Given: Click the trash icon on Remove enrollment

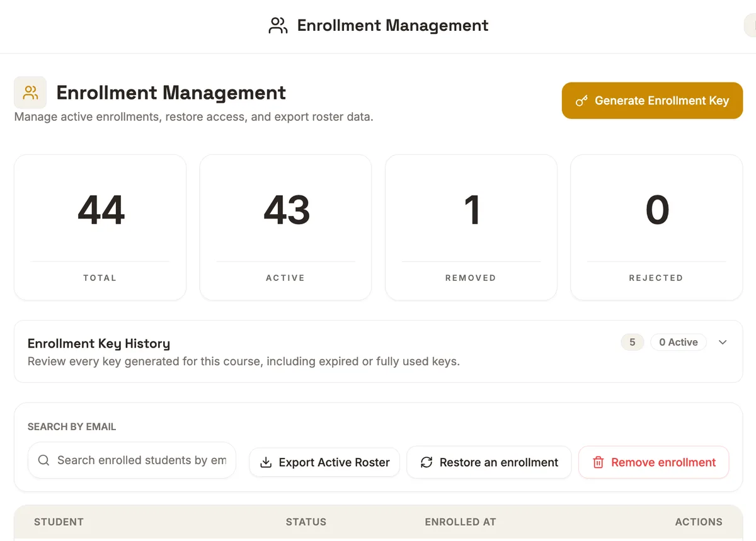Looking at the screenshot, I should point(598,462).
